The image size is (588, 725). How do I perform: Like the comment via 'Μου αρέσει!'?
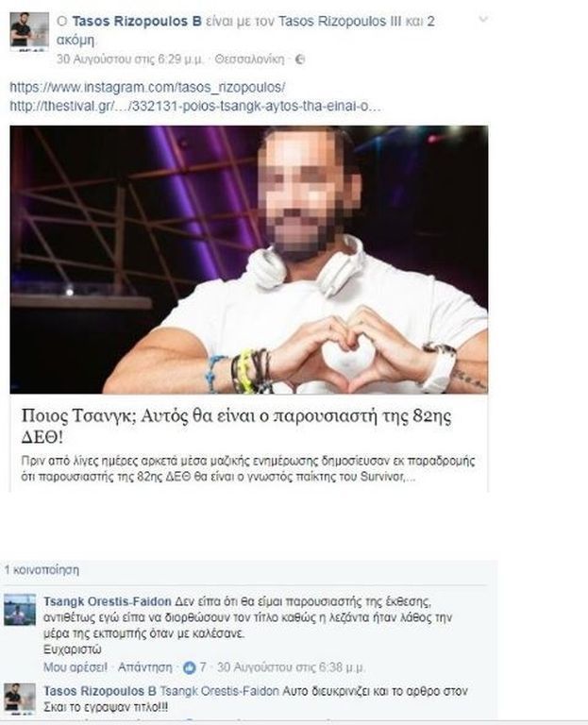(76, 667)
